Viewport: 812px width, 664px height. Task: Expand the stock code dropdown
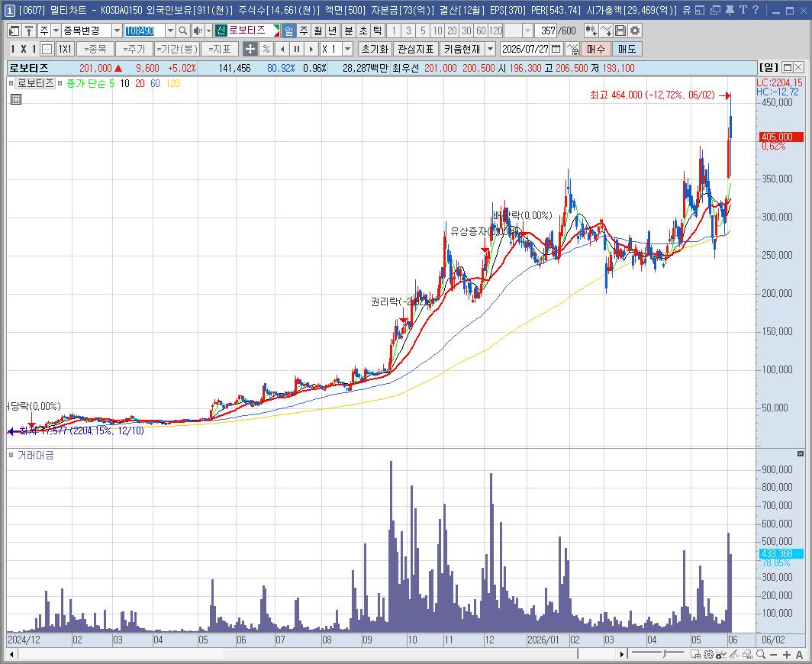tap(170, 31)
